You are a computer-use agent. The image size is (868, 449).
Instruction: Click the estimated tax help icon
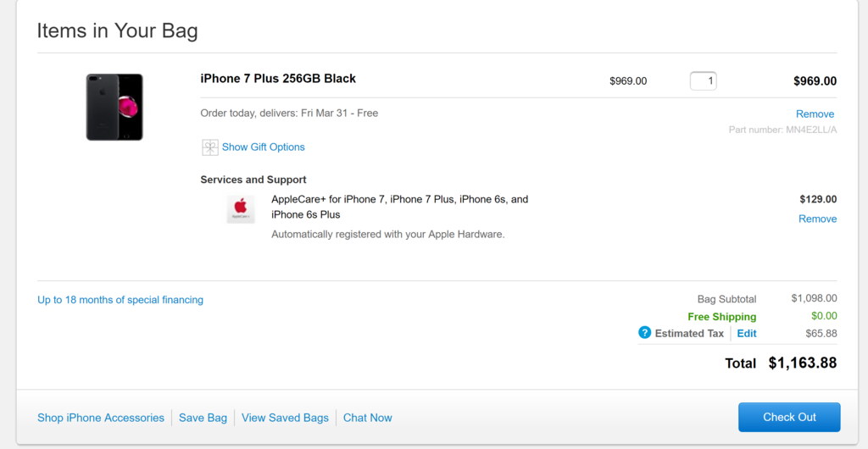click(644, 333)
